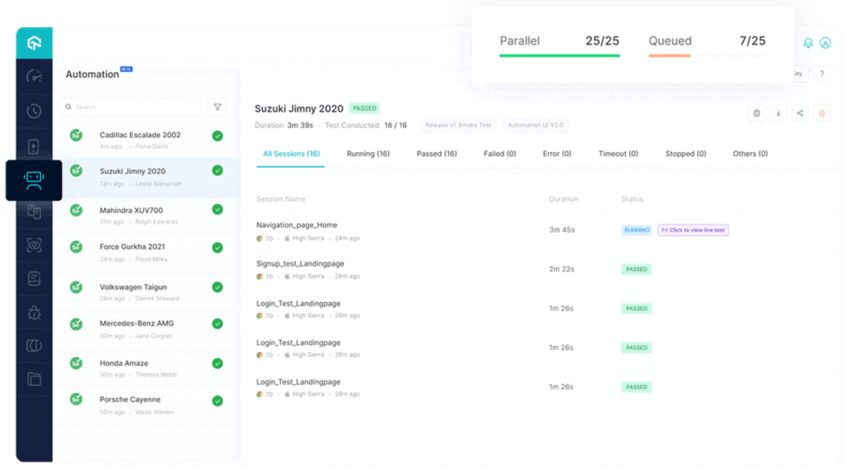Viewport: 868px width, 469px height.
Task: Open the user profile avatar icon
Action: (x=825, y=43)
